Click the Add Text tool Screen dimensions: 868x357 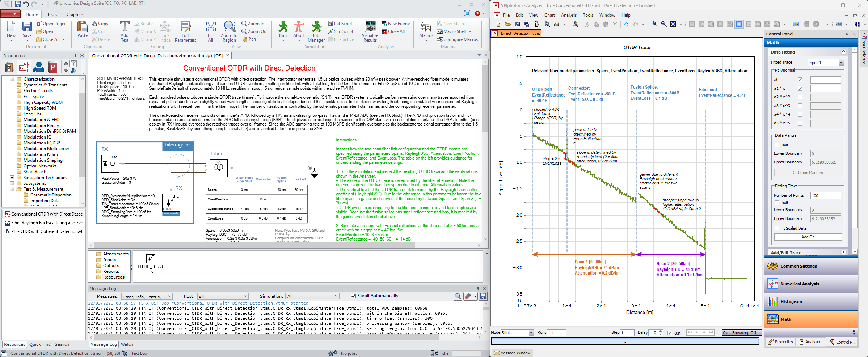pos(125,28)
